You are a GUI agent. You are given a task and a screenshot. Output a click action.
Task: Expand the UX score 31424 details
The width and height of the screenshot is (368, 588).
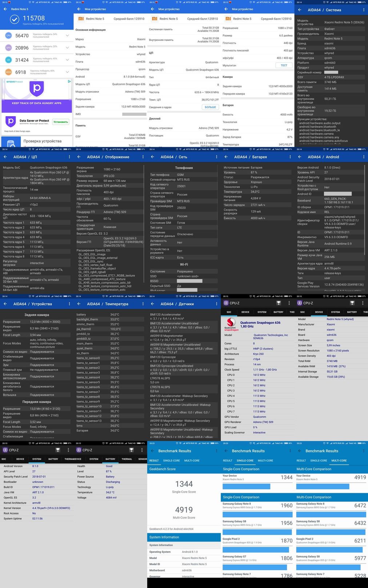[67, 60]
